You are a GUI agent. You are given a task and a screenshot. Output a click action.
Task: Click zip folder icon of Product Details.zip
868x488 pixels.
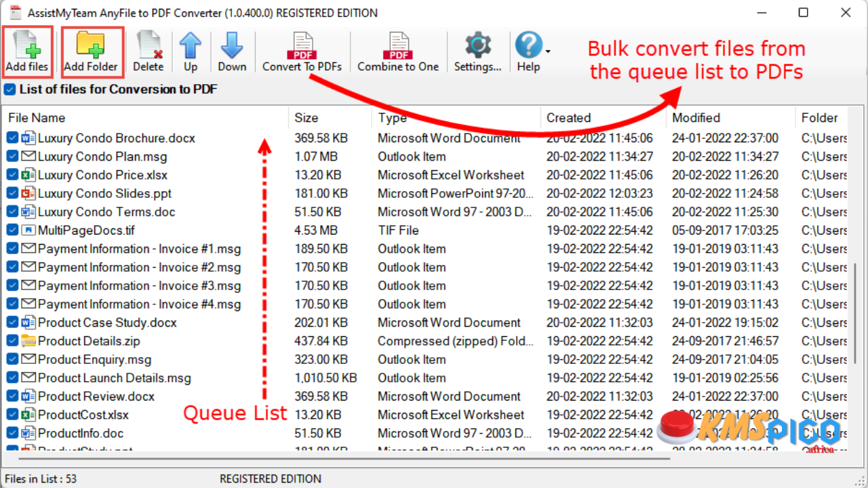click(x=28, y=341)
